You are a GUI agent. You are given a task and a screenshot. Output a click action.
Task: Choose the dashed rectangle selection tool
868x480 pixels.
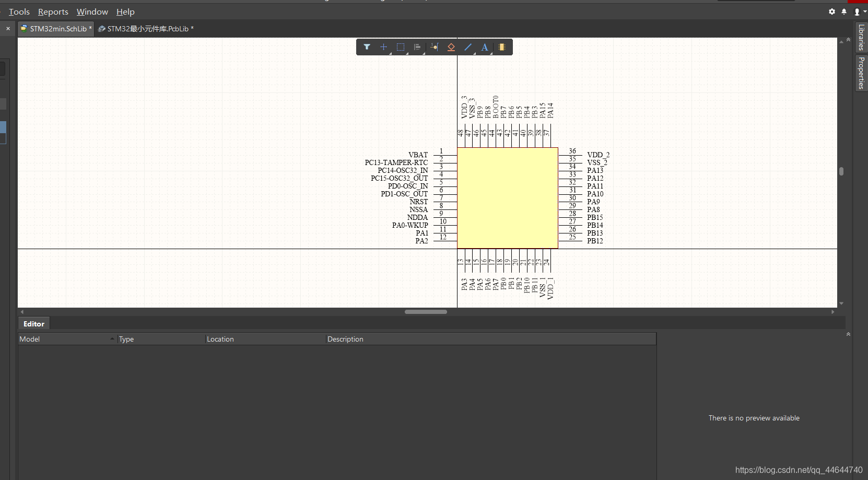click(x=401, y=47)
